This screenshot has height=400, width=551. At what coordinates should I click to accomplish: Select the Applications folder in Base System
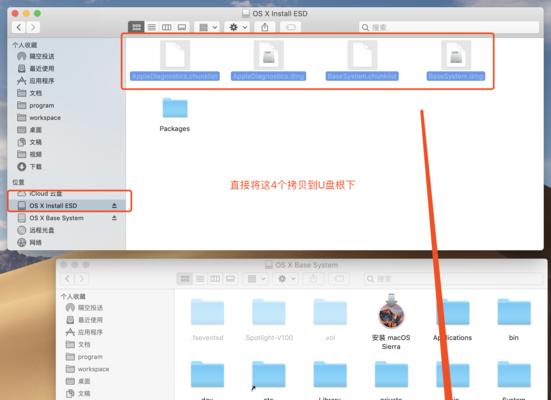pyautogui.click(x=453, y=320)
